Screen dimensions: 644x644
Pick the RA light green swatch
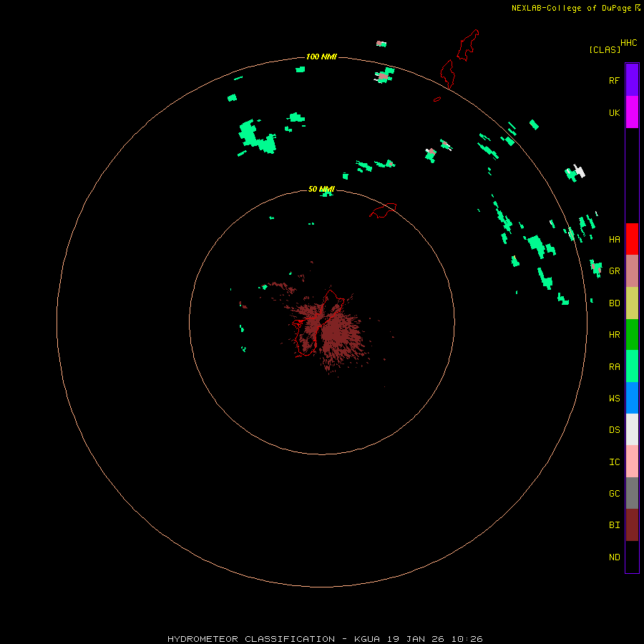click(x=632, y=366)
